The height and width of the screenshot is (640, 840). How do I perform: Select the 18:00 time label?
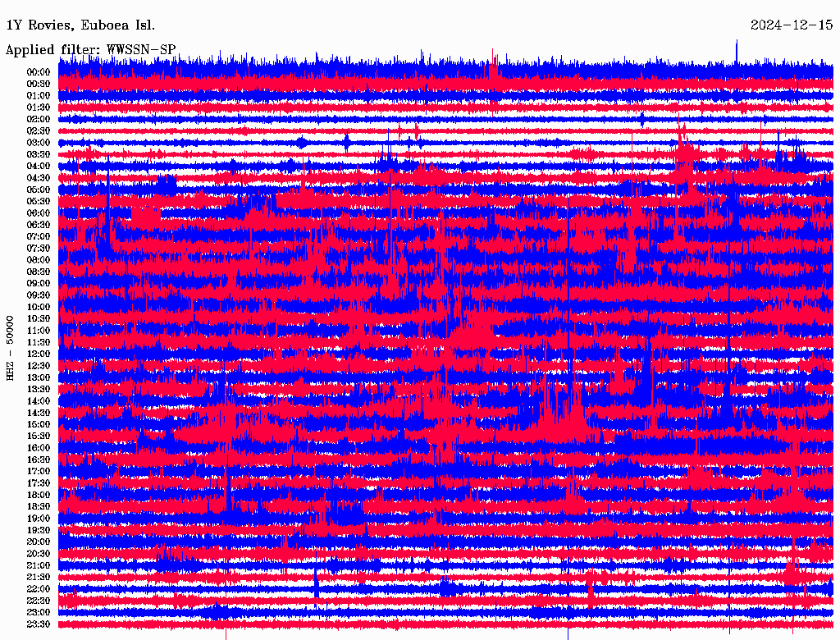39,495
